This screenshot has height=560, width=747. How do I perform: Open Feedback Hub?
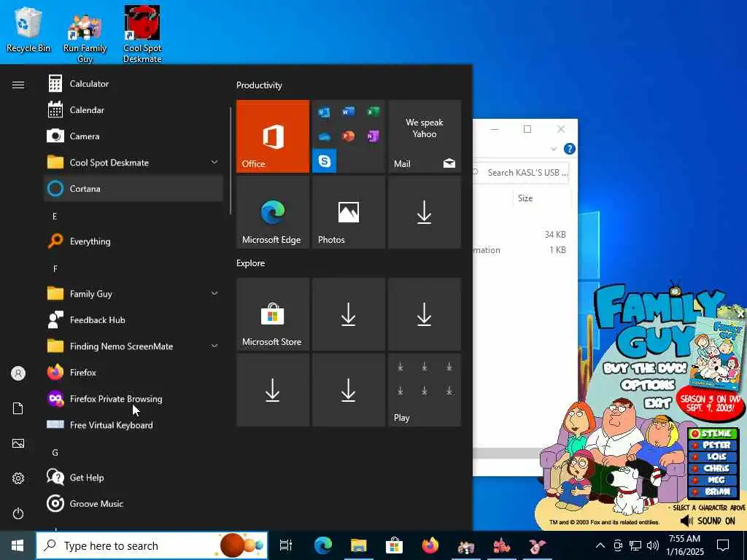point(133,320)
